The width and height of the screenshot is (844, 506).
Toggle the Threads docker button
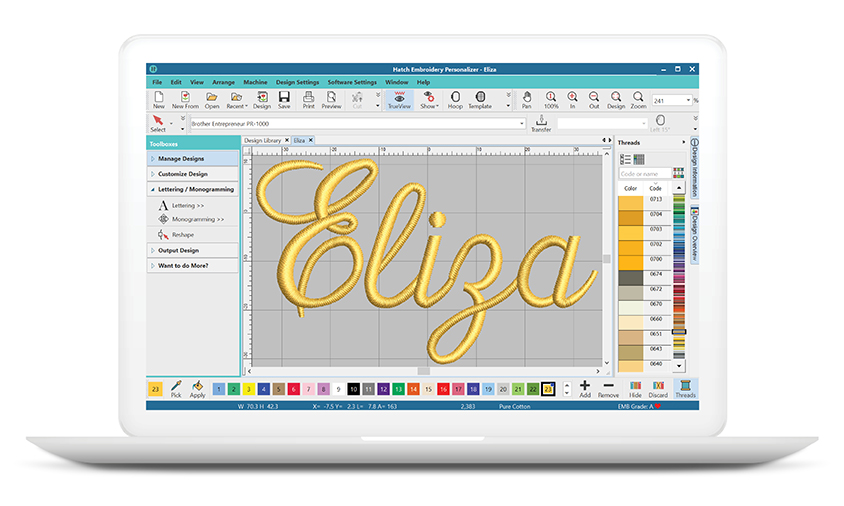click(x=686, y=389)
